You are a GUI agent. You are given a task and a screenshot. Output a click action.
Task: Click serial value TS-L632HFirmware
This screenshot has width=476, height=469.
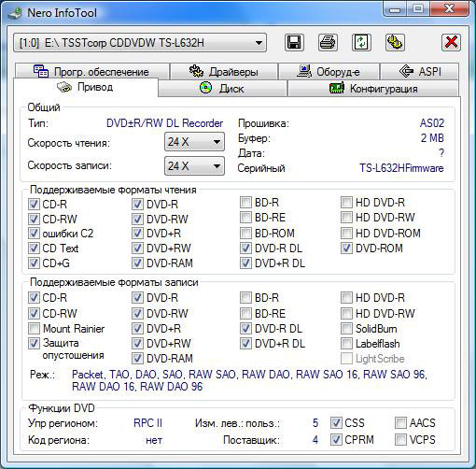click(x=401, y=168)
